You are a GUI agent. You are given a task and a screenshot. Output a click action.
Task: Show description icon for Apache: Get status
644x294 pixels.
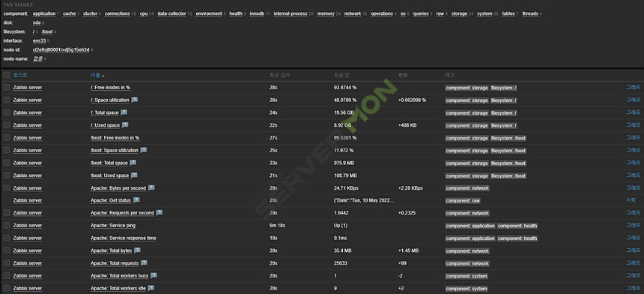click(136, 200)
